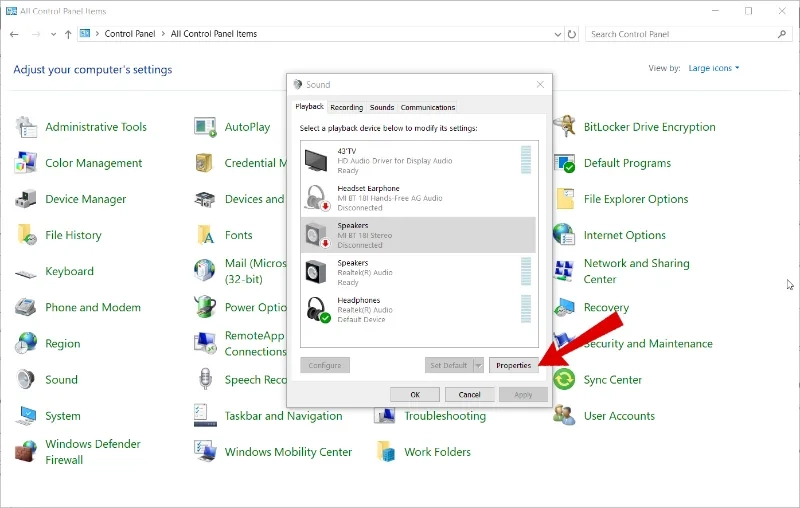Image resolution: width=800 pixels, height=508 pixels.
Task: Expand the View by Large icons dropdown
Action: click(x=714, y=68)
